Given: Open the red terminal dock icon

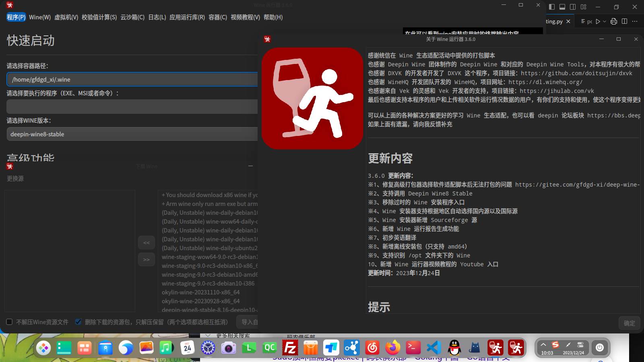Looking at the screenshot, I should click(x=413, y=348).
